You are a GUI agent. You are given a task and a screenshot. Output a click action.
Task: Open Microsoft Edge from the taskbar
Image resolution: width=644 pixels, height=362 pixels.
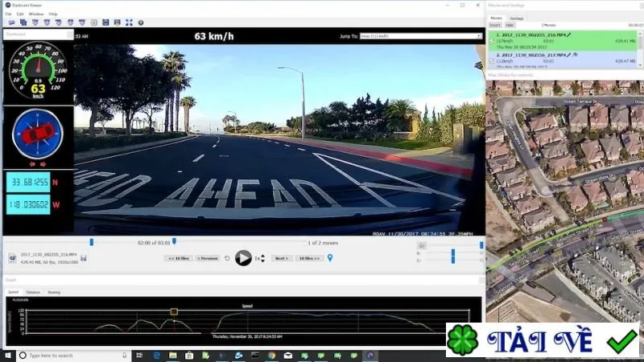(x=156, y=356)
